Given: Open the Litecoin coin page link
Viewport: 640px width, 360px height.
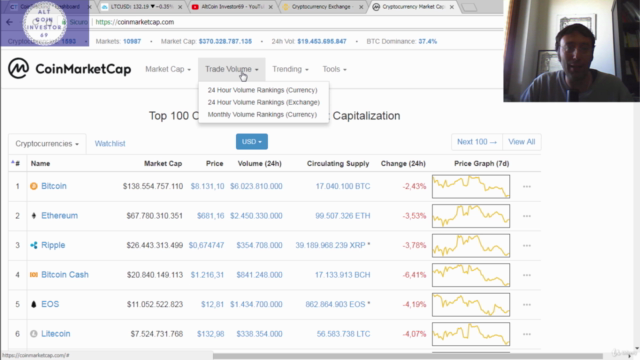Looking at the screenshot, I should [x=56, y=333].
